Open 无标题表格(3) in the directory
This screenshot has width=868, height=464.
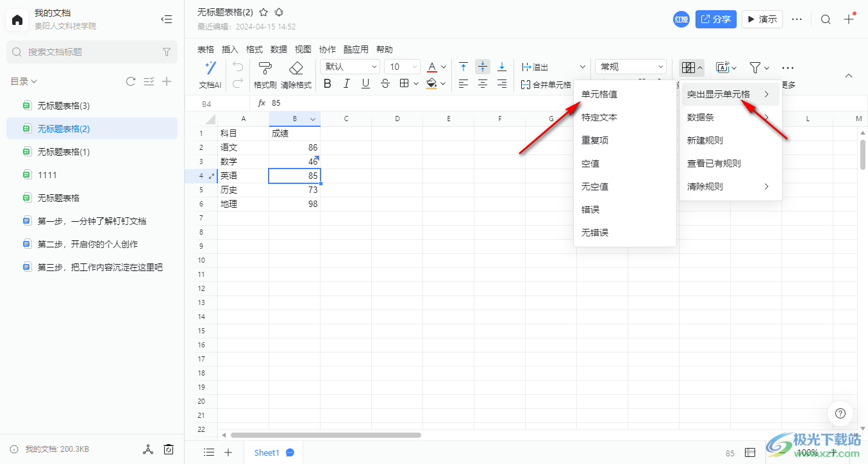tap(92, 106)
